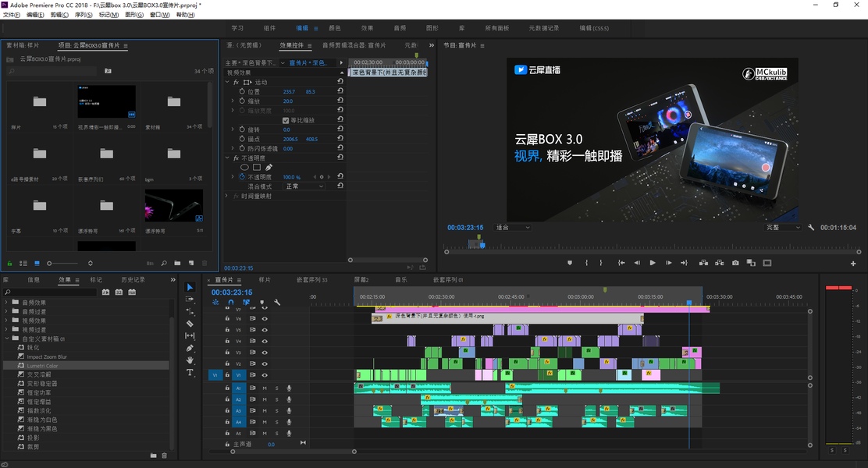
Task: Click the timeline timecode 00:03:23:15
Action: [x=231, y=292]
